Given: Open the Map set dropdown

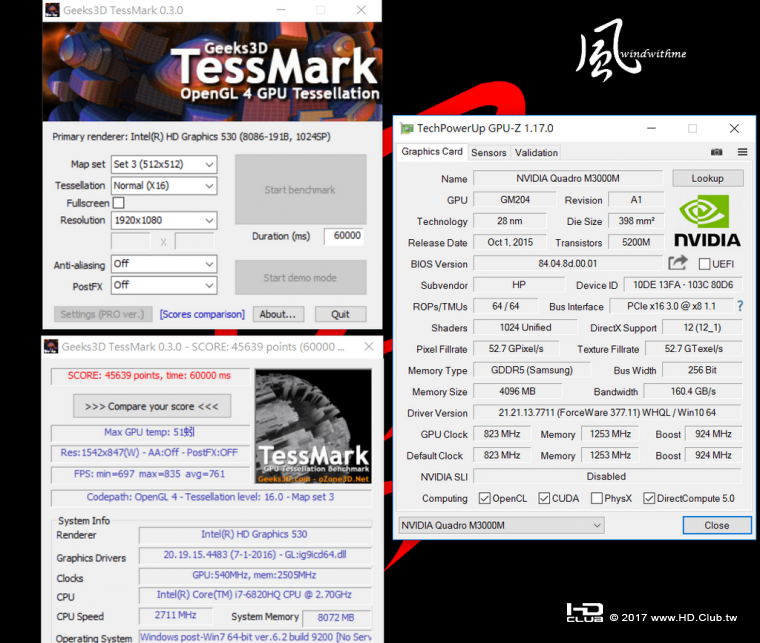Looking at the screenshot, I should pos(164,164).
